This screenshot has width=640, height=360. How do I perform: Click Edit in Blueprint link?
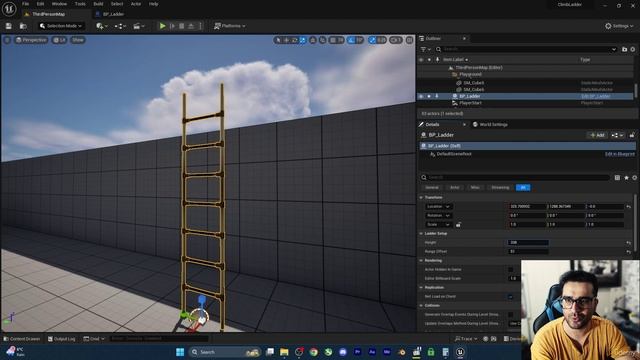pos(620,154)
